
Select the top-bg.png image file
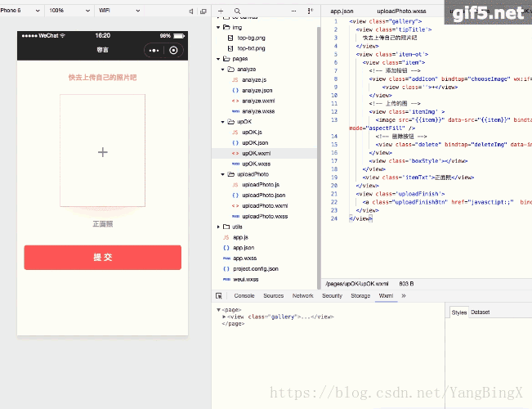pyautogui.click(x=252, y=38)
